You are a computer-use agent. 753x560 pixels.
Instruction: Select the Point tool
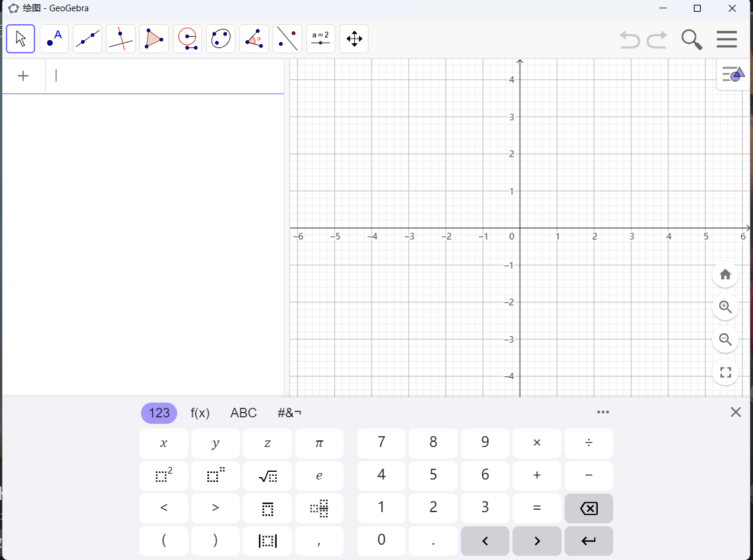point(54,39)
